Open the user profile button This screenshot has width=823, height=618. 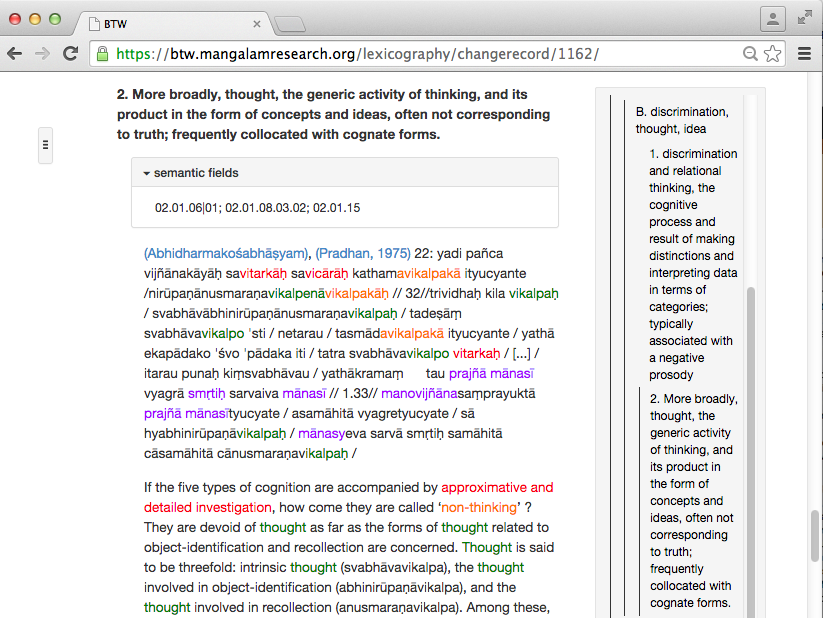tap(773, 19)
